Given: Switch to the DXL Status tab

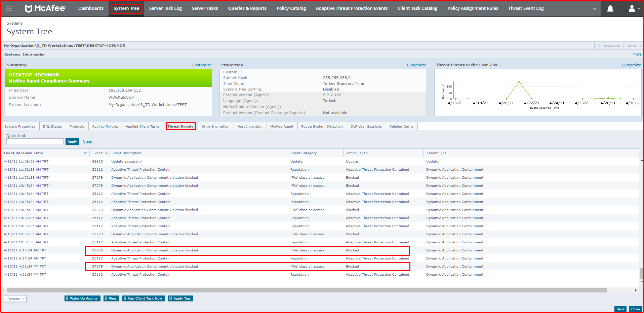Looking at the screenshot, I should point(52,126).
